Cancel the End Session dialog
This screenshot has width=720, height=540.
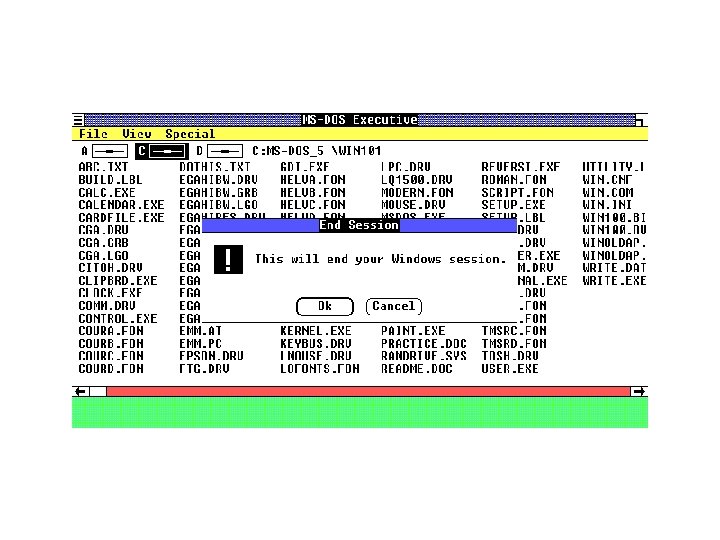coord(394,306)
